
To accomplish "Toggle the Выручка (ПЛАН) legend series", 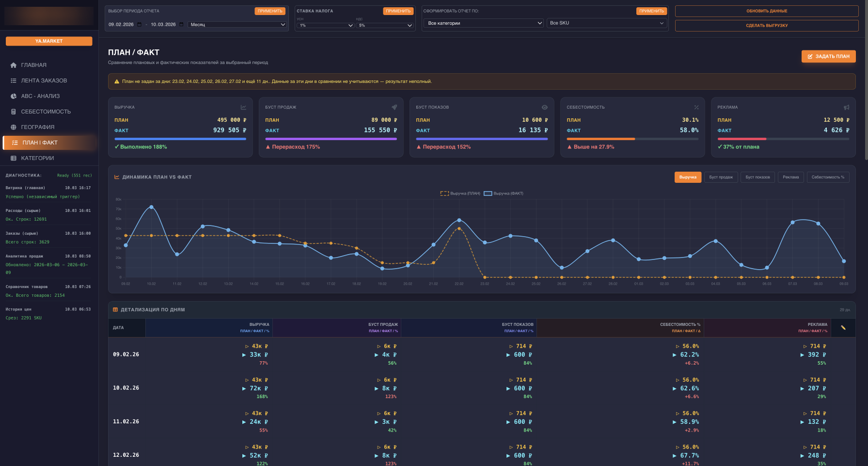I will (x=460, y=193).
